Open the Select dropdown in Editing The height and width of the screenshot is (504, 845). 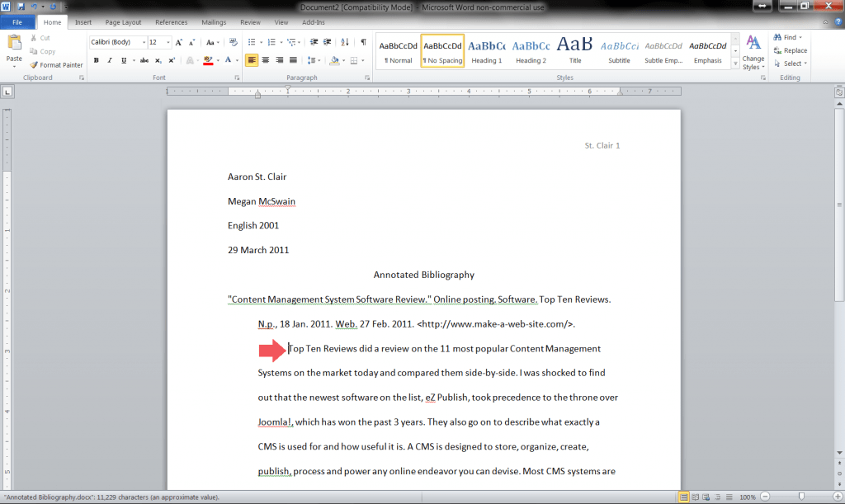coord(791,63)
